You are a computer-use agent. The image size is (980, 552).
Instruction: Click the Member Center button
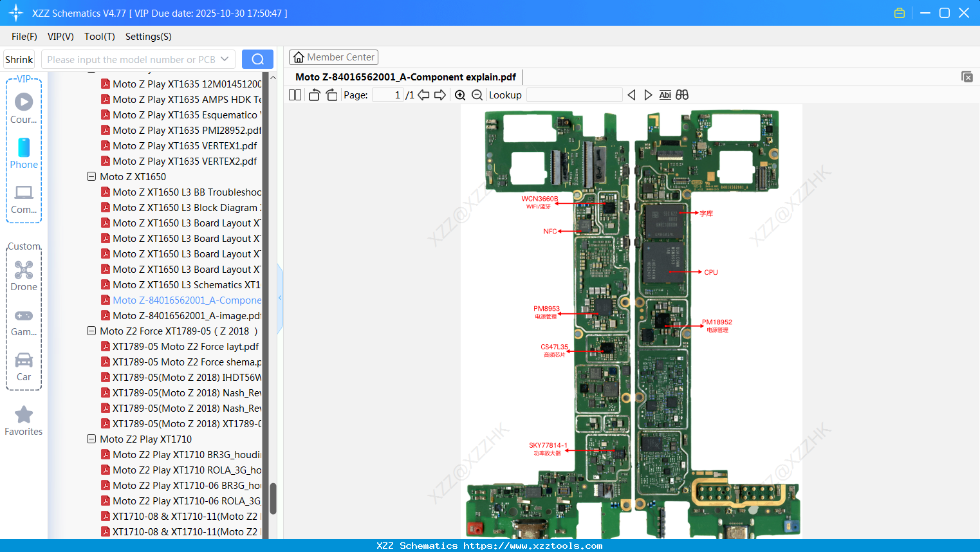point(333,57)
